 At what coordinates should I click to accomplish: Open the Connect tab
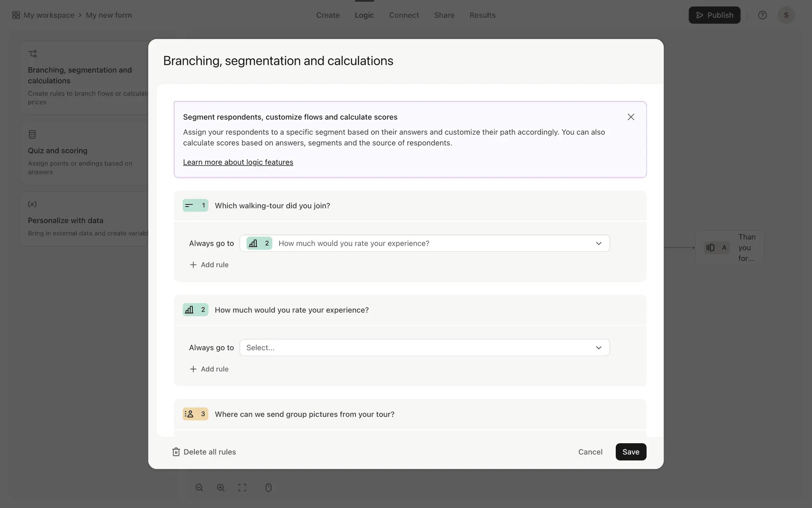(403, 15)
